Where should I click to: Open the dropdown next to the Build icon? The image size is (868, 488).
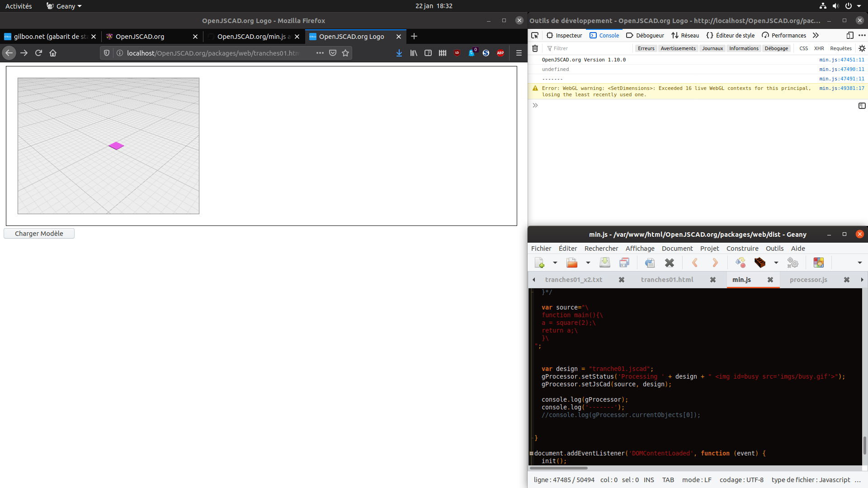click(x=776, y=263)
